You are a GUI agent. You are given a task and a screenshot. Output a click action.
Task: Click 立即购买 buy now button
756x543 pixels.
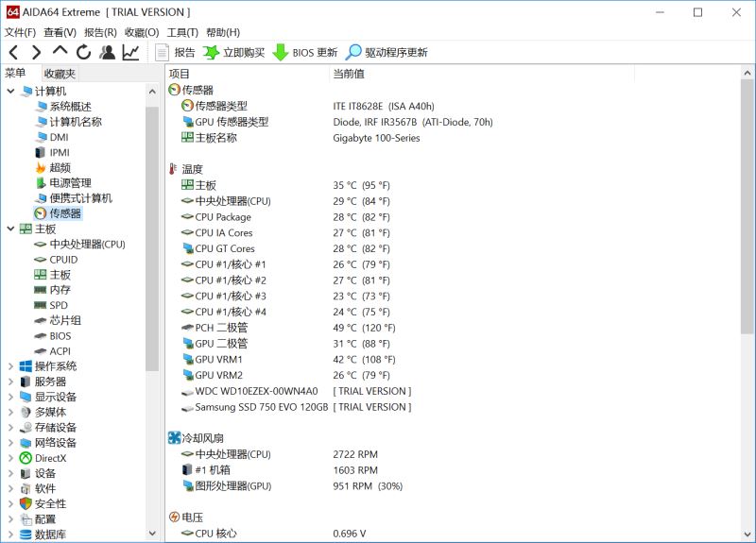[233, 52]
